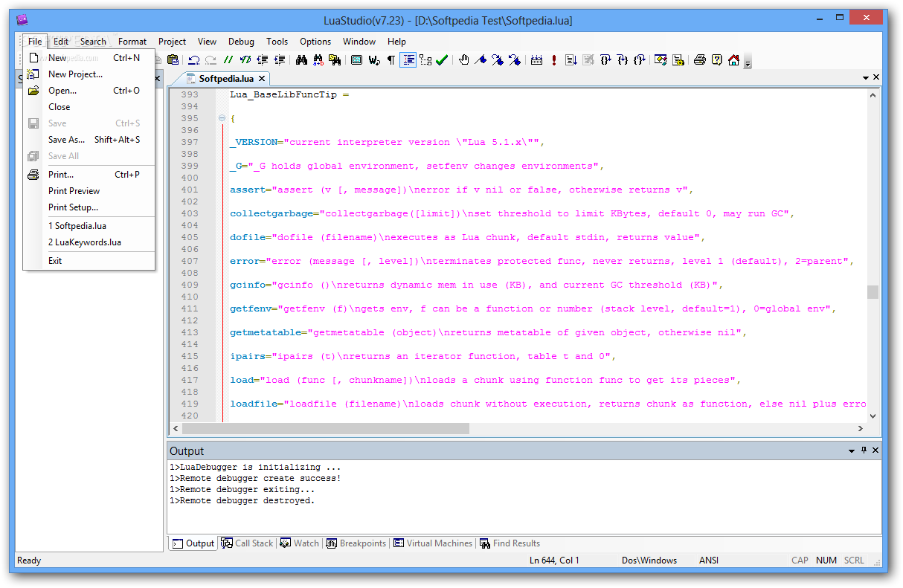Click the red house home icon

click(734, 60)
